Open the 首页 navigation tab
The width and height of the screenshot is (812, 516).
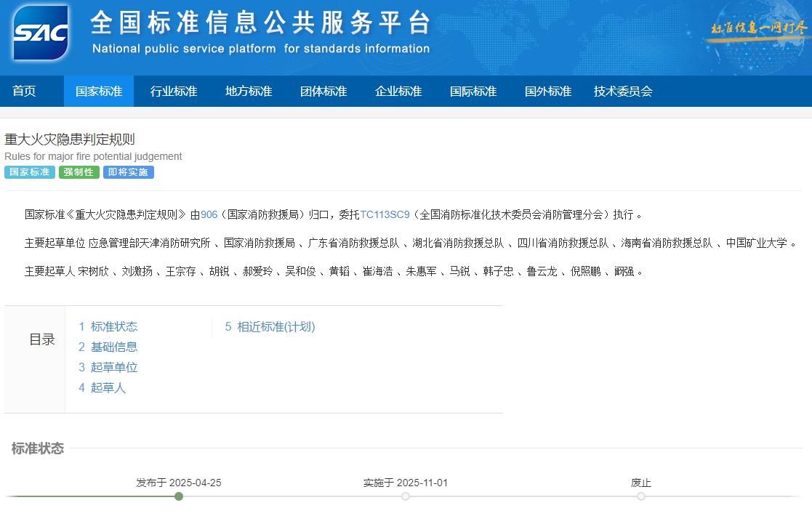click(24, 91)
